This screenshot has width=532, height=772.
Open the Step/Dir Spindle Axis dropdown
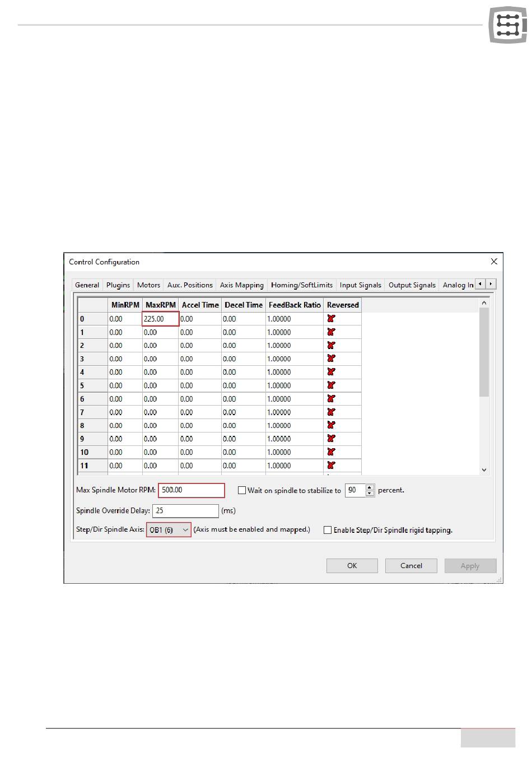[x=169, y=530]
